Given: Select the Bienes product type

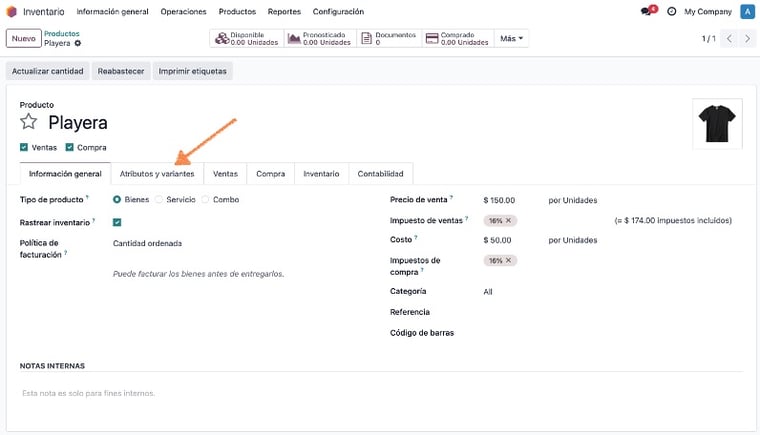Looking at the screenshot, I should point(117,199).
